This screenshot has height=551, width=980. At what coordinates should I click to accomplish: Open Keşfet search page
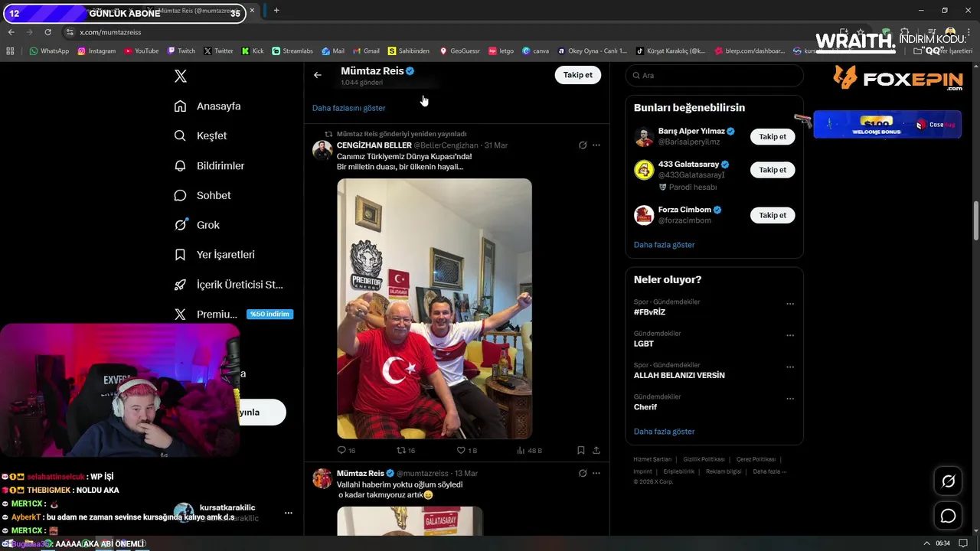tap(201, 135)
